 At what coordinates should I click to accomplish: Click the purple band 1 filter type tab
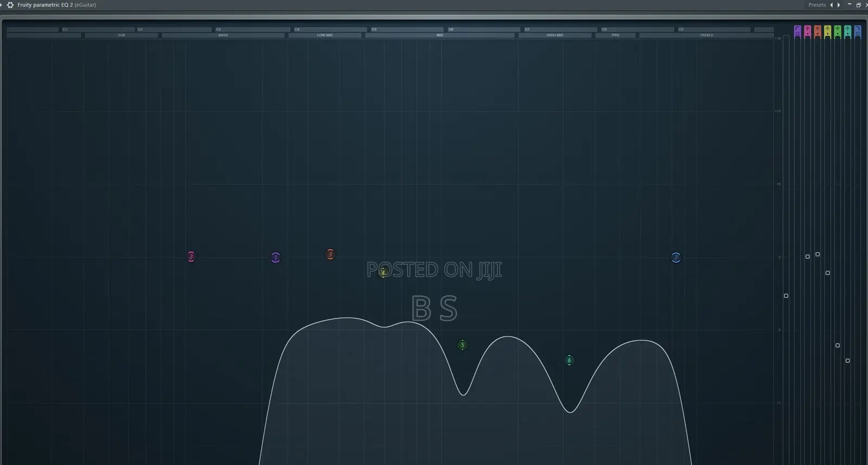[x=797, y=32]
